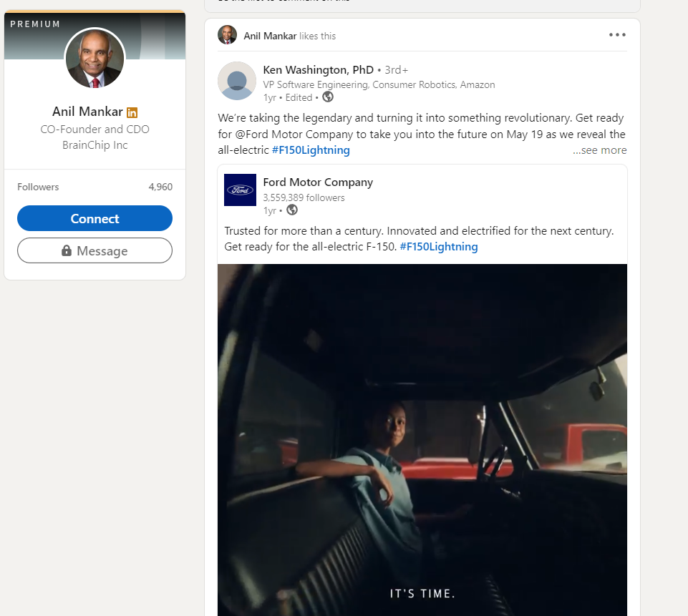Click the Message button

click(95, 250)
